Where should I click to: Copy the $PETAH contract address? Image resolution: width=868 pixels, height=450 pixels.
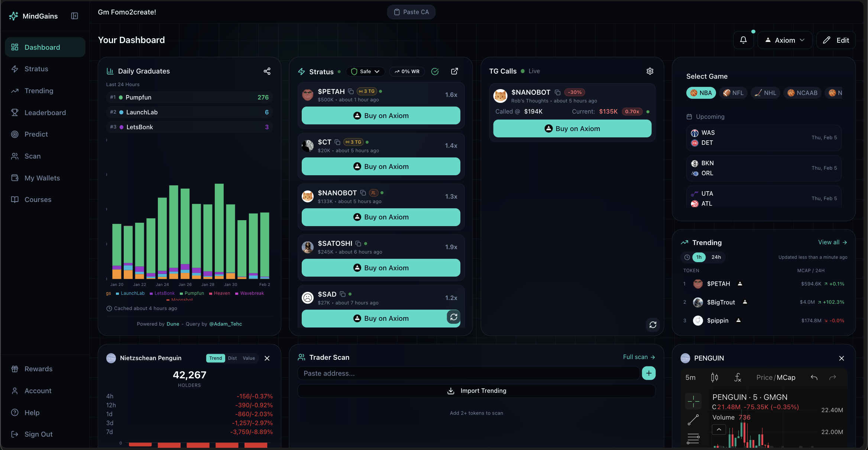(350, 92)
